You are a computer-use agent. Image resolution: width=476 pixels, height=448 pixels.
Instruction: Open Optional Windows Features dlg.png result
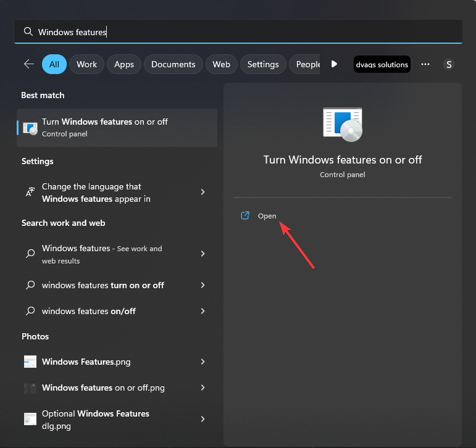point(117,419)
